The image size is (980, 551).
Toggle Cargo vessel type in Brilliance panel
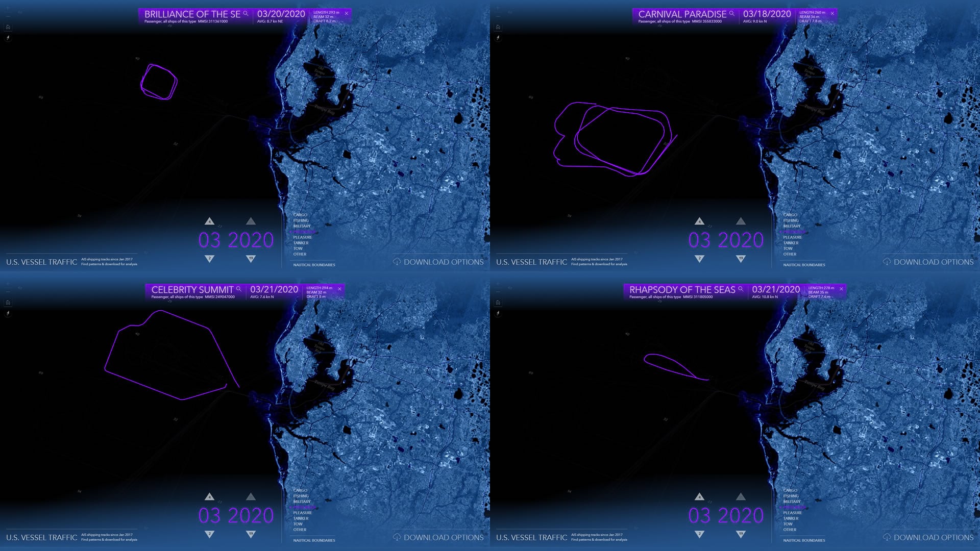(300, 215)
